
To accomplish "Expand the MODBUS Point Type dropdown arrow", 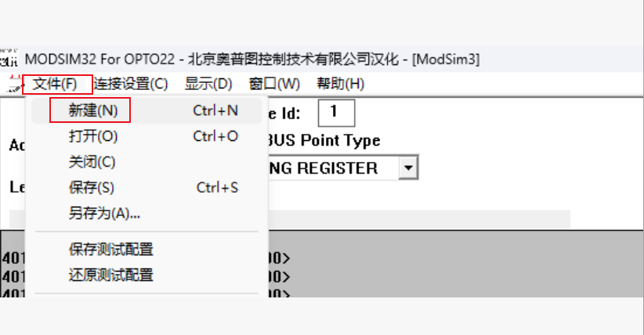I will tap(407, 167).
